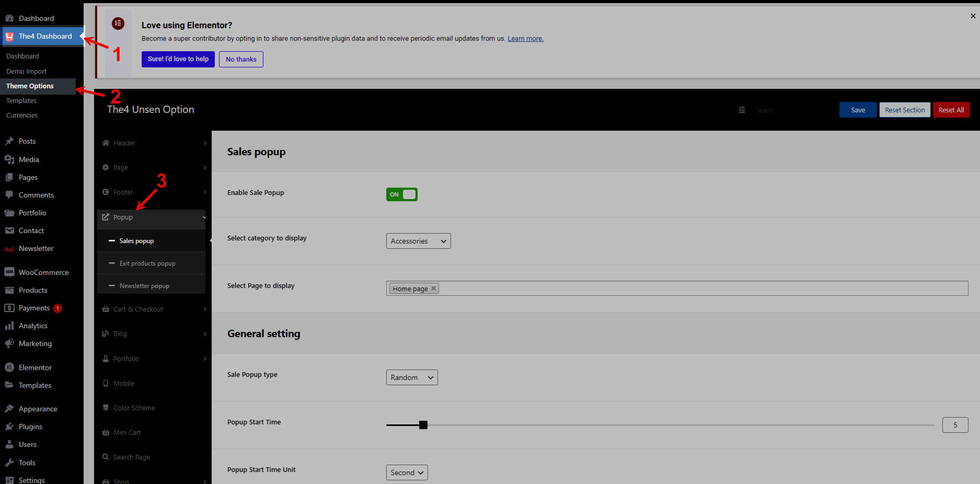Screen dimensions: 980x484
Task: Expand the Header options section
Action: (x=154, y=143)
